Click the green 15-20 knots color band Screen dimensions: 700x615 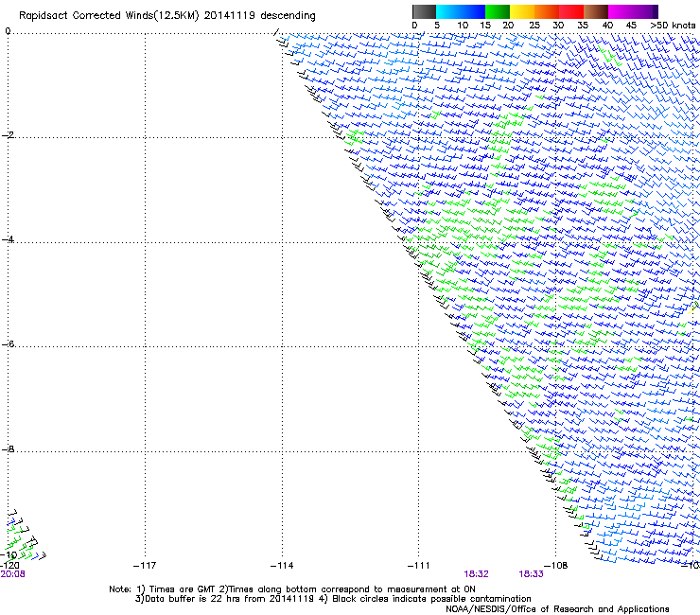point(498,11)
